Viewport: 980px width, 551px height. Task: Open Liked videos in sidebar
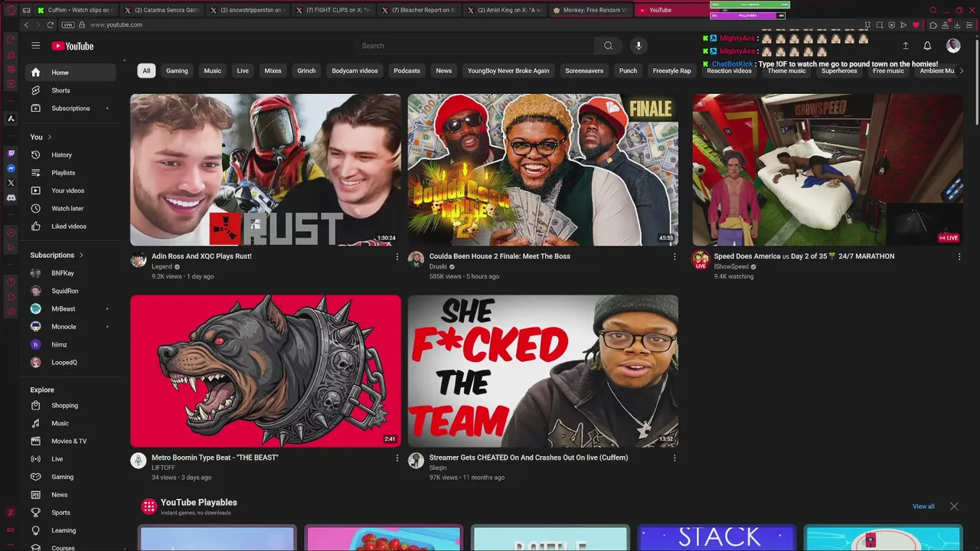70,227
